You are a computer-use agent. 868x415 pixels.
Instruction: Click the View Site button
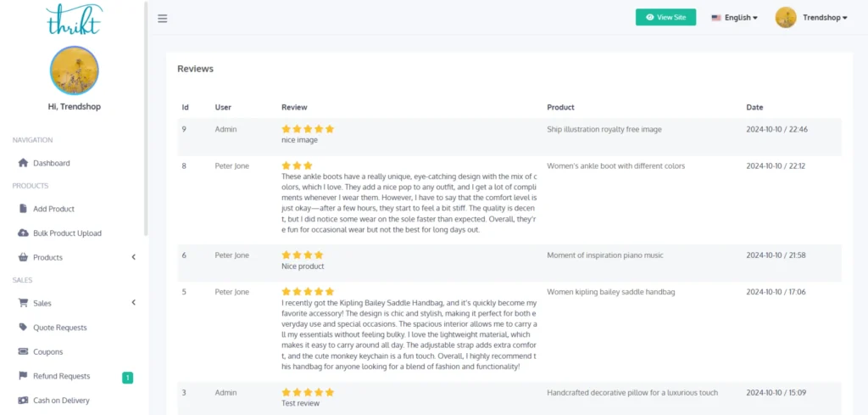click(x=665, y=17)
